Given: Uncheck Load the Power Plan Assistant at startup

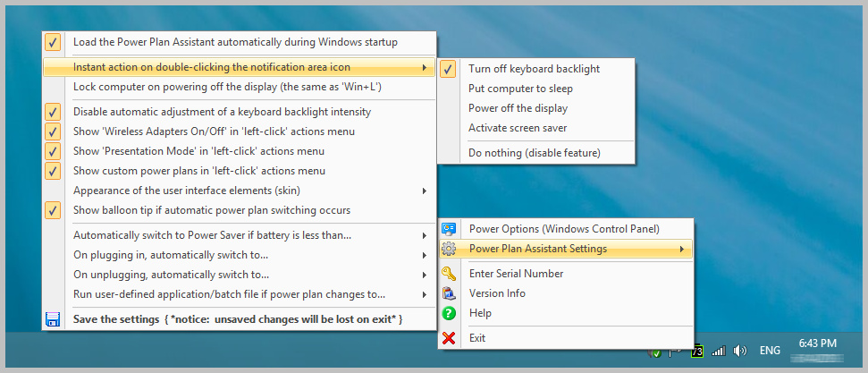Looking at the screenshot, I should 53,42.
